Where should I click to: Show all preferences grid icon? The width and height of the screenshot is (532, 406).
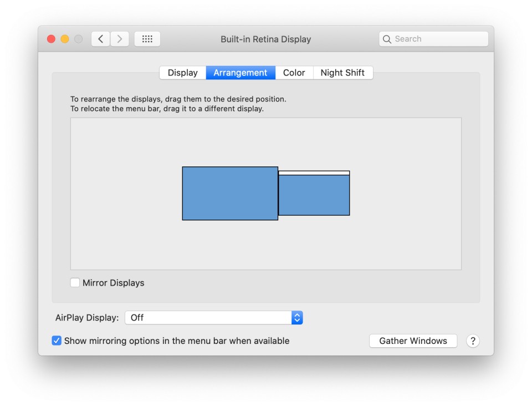147,39
